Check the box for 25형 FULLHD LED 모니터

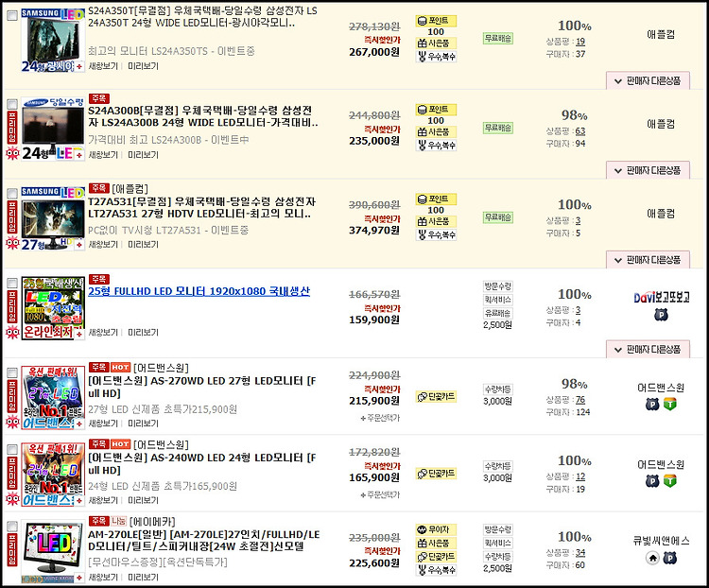click(12, 284)
